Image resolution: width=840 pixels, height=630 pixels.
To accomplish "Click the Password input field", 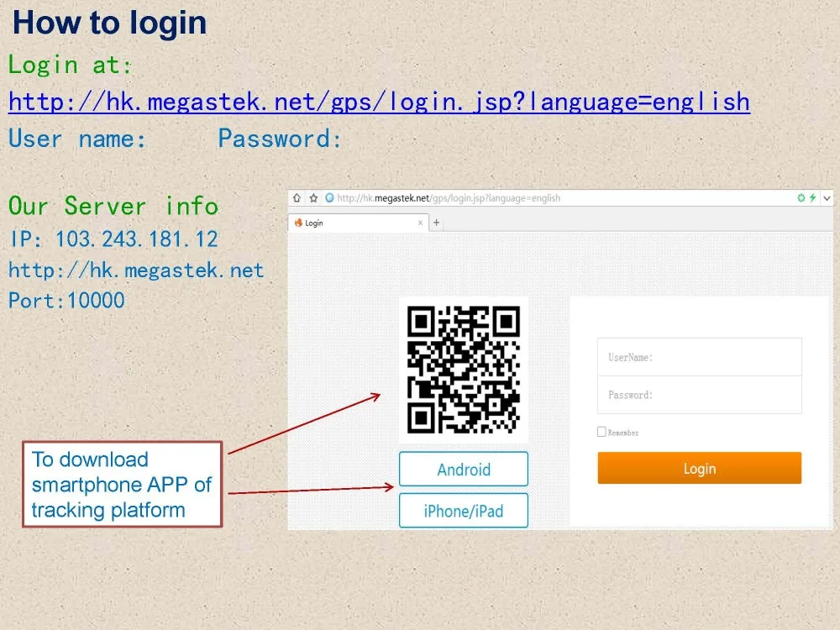I will [x=700, y=395].
